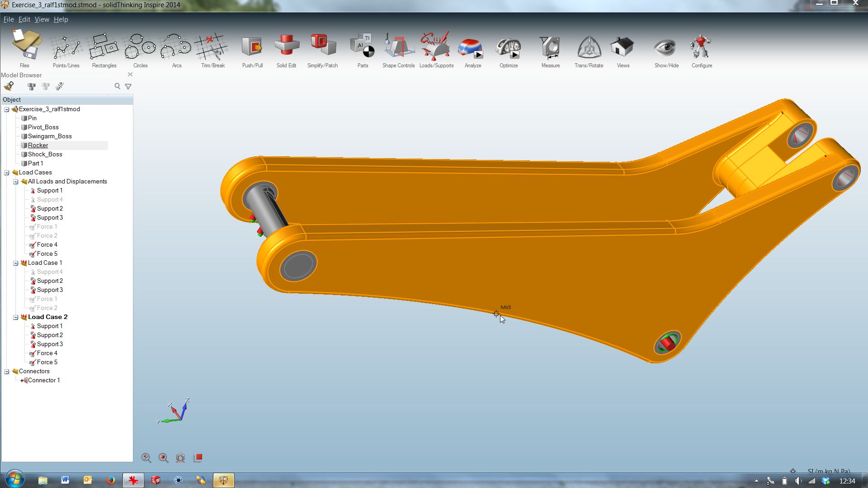
Task: Collapse the Exercise_3_ralf1stmod root node
Action: coord(7,109)
